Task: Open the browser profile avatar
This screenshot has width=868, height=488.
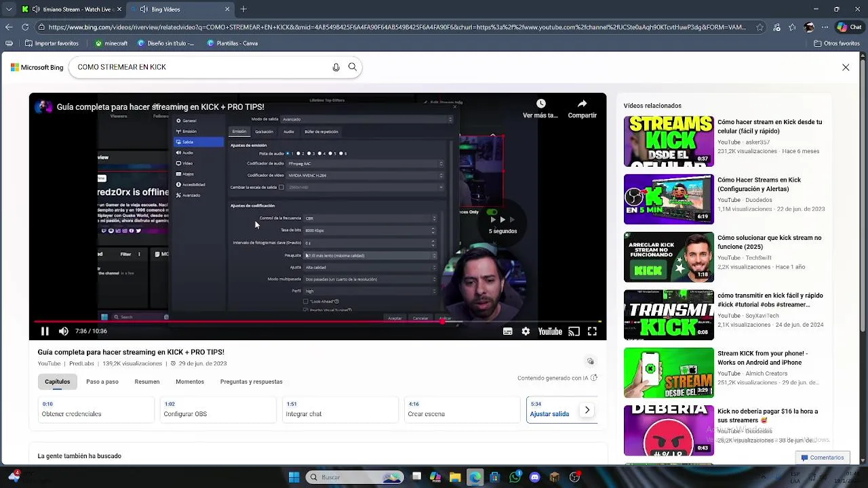Action: 809,27
